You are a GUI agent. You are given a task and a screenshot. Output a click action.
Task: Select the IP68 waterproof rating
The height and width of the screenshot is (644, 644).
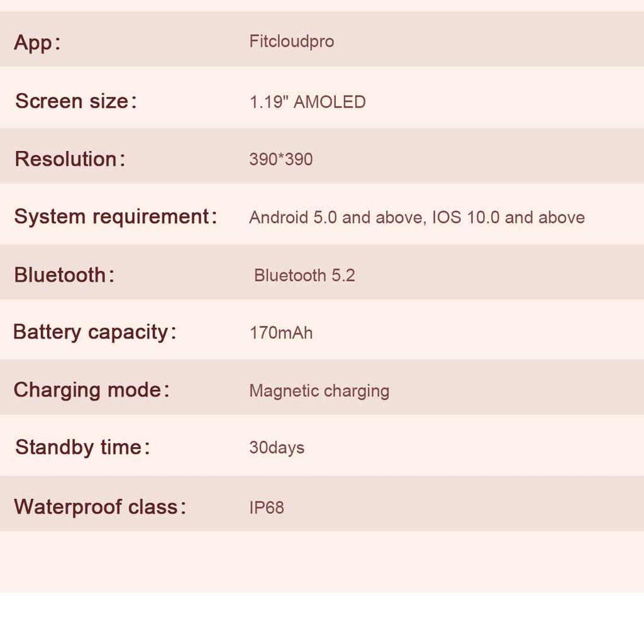(x=267, y=508)
